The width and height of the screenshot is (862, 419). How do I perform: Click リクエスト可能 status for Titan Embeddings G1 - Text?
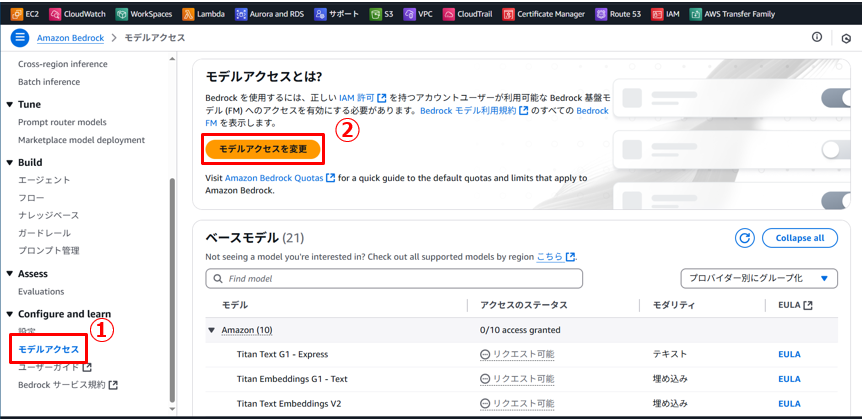[x=517, y=379]
